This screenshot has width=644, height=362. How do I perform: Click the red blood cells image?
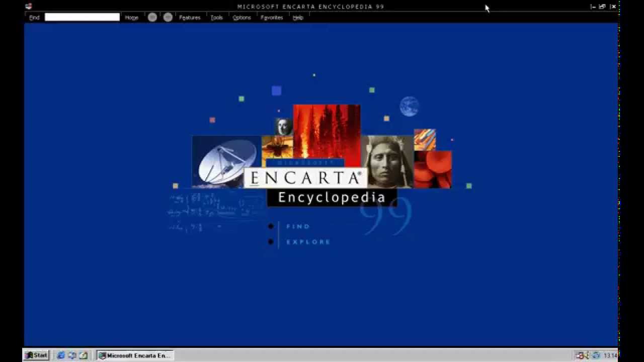click(433, 169)
